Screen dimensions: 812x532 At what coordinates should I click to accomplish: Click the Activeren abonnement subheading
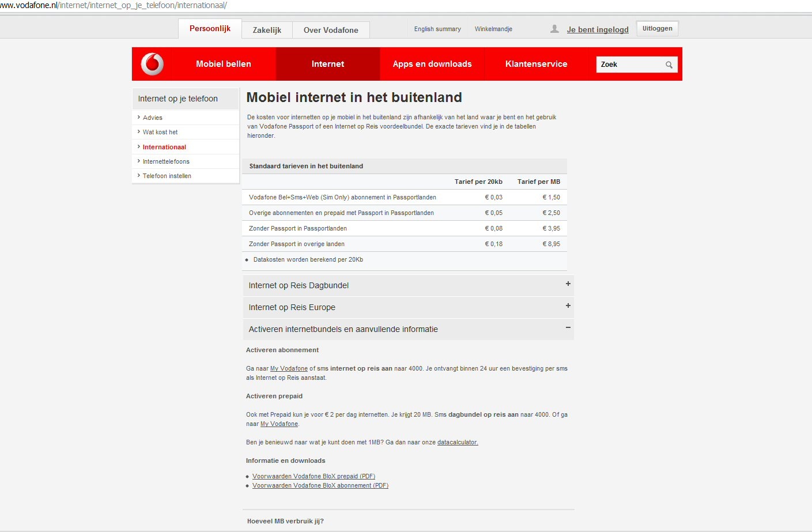[282, 350]
